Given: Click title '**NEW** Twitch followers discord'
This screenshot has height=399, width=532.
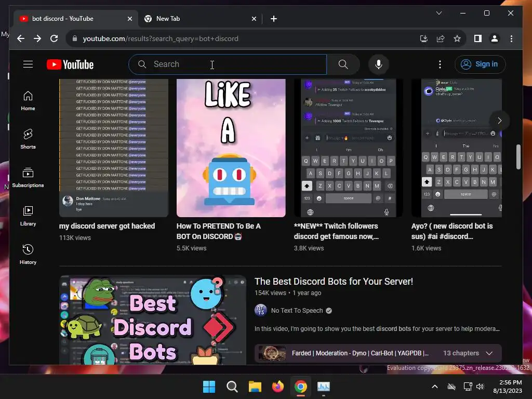Looking at the screenshot, I should tap(336, 231).
